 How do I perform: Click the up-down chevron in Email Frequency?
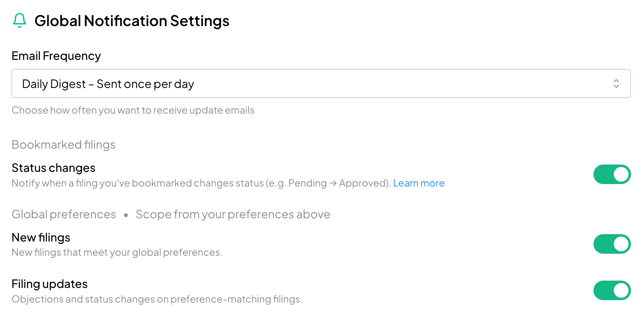pyautogui.click(x=616, y=83)
